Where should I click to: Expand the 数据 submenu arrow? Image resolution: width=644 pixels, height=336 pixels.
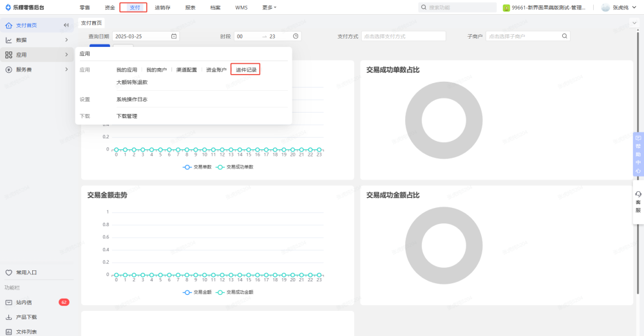(x=66, y=40)
